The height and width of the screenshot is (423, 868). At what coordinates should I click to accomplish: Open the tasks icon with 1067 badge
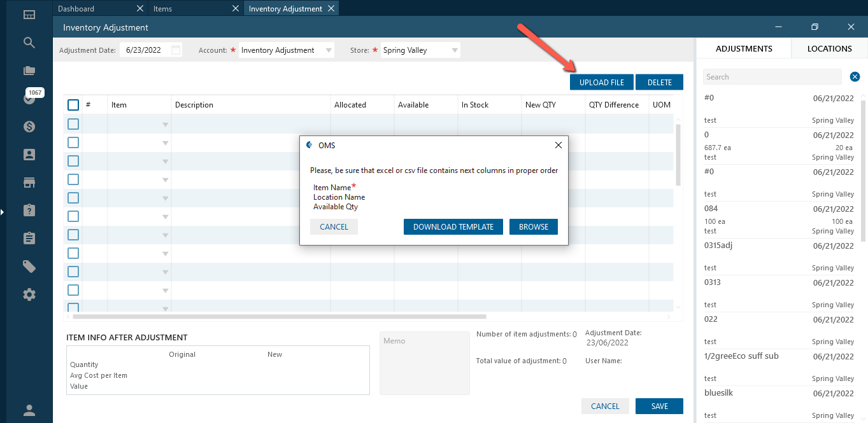click(x=30, y=97)
